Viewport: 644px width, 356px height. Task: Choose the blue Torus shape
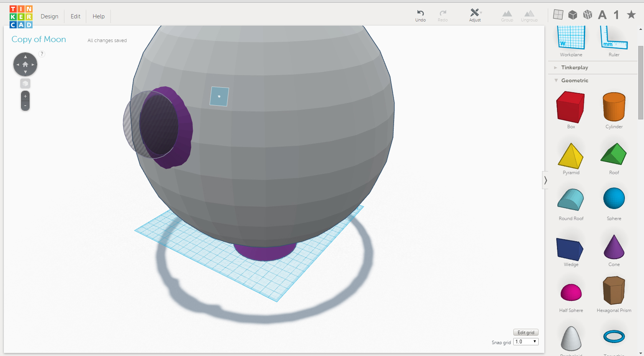pyautogui.click(x=614, y=336)
